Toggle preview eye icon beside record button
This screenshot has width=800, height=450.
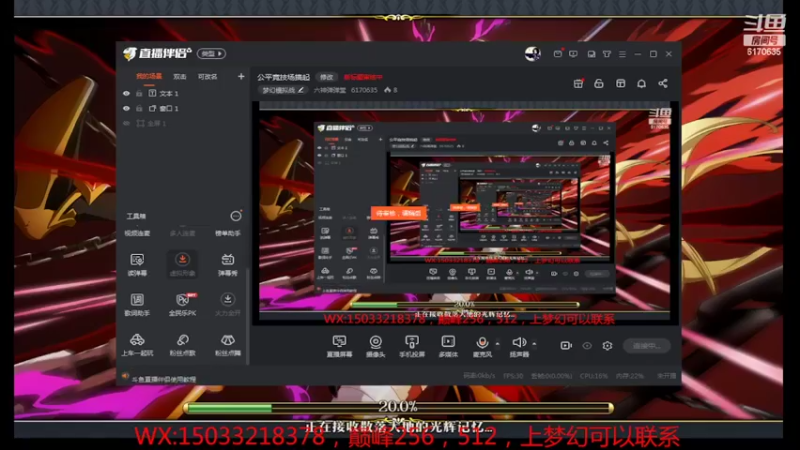pyautogui.click(x=587, y=346)
